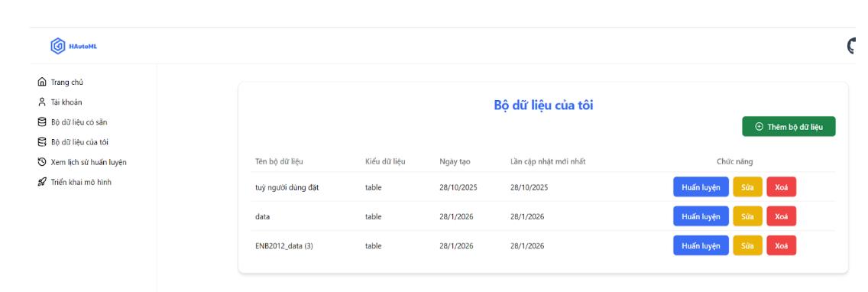Screen dimensions: 868x292
Task: Click the dataset name ENB2012_data (3)
Action: [284, 246]
